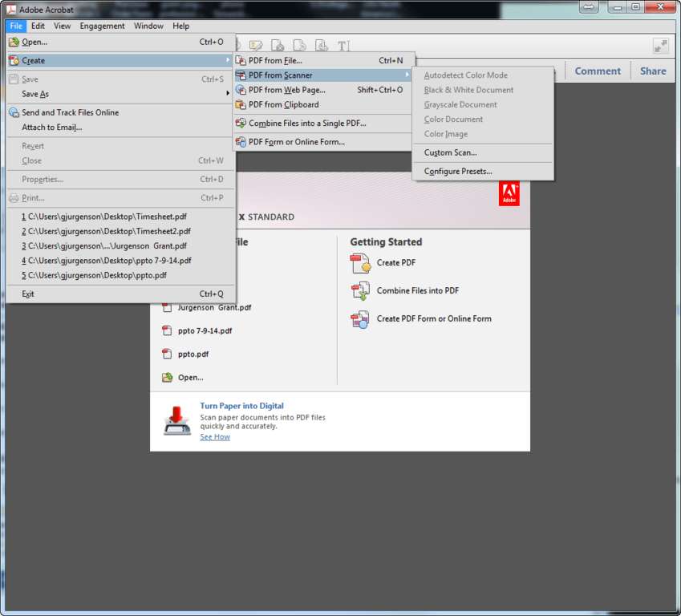Viewport: 681px width, 616px height.
Task: Open the Edit menu
Action: 38,26
